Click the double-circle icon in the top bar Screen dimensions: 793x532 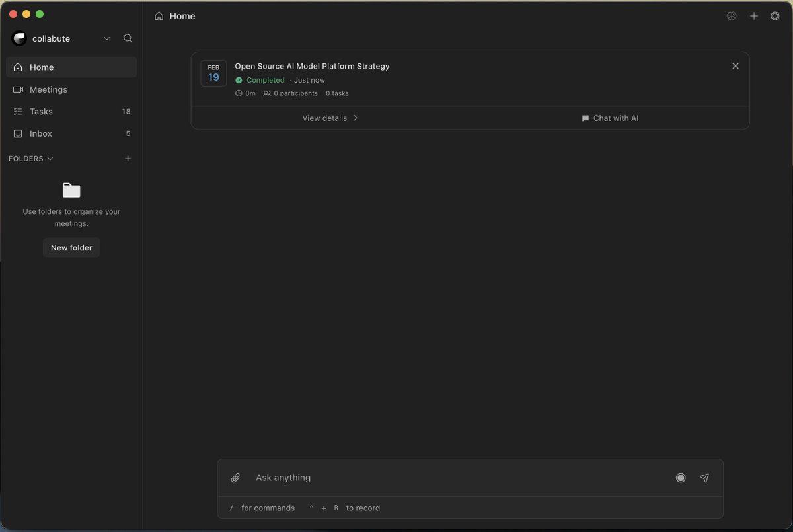(x=775, y=16)
